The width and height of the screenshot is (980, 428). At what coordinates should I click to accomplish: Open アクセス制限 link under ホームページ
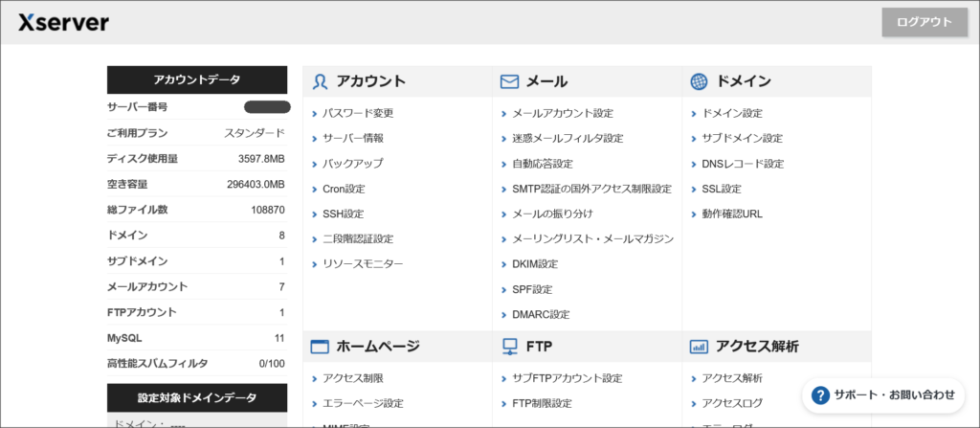pos(353,378)
